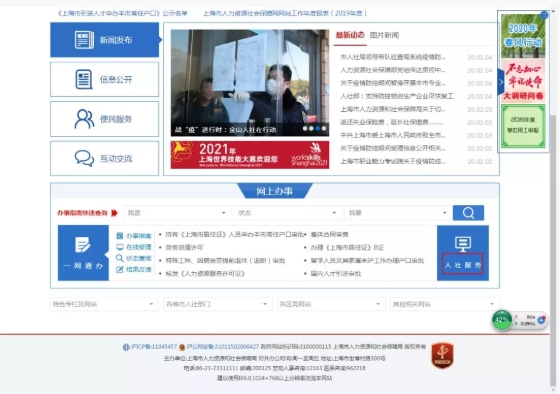Open the 信息公开 document icon panel

[105, 79]
